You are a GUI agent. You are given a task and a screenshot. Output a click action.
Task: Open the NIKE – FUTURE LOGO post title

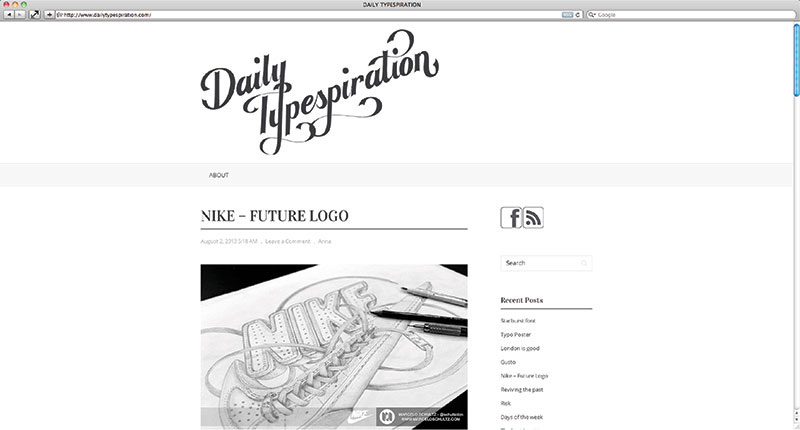[274, 216]
